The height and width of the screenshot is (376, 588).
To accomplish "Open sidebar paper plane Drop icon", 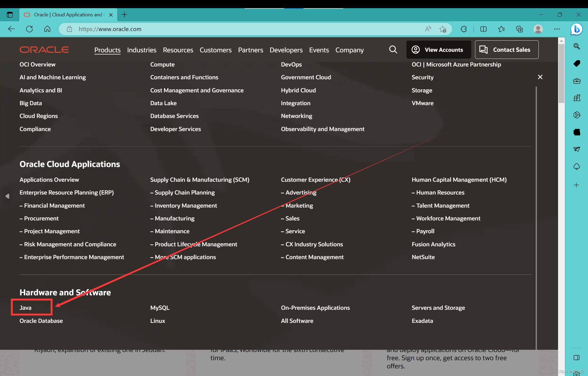I will (x=577, y=149).
